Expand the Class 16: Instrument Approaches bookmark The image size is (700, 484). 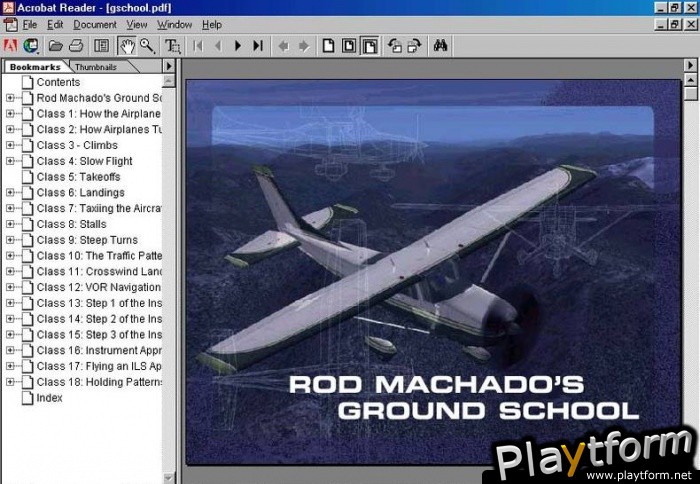(10, 351)
